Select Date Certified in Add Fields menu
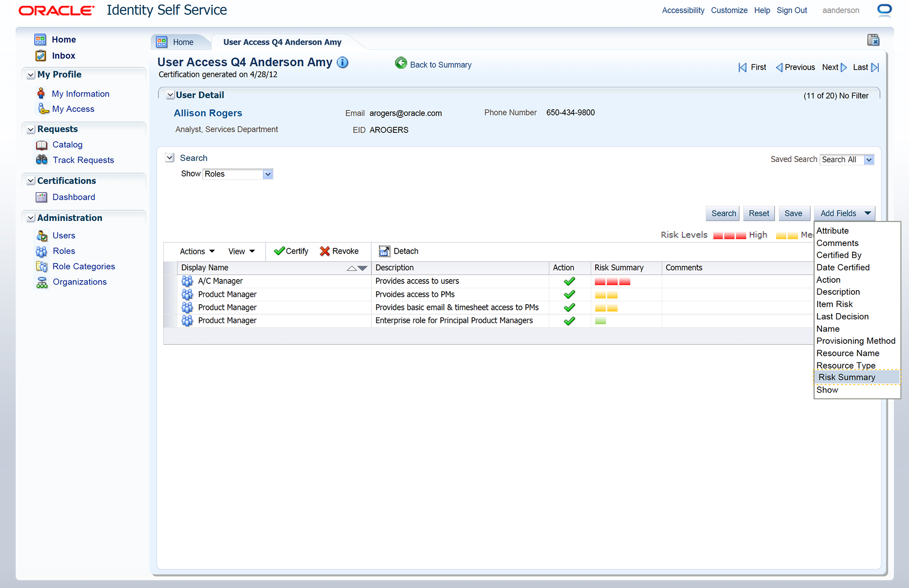 click(843, 267)
